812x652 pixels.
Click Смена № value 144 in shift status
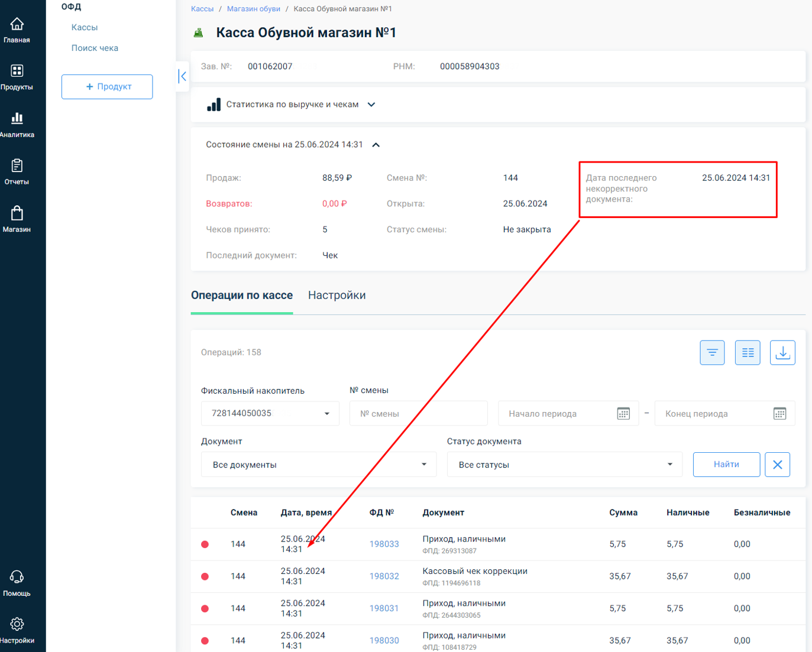510,178
